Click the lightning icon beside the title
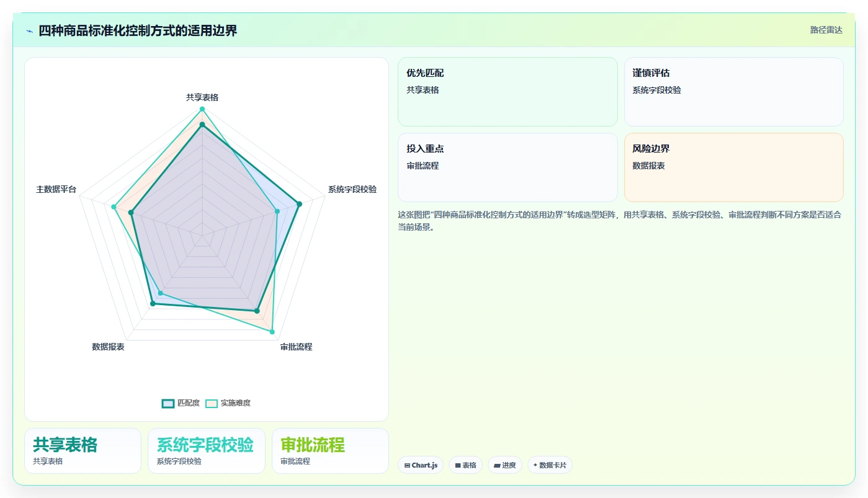The width and height of the screenshot is (868, 498). tap(30, 31)
